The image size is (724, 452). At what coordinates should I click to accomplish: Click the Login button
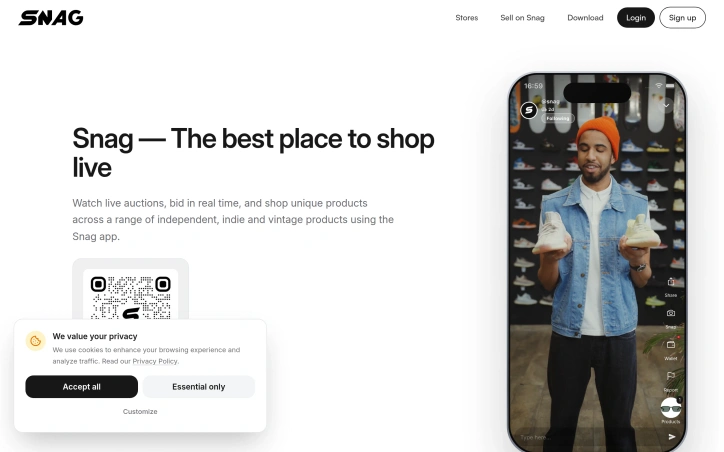(x=636, y=18)
